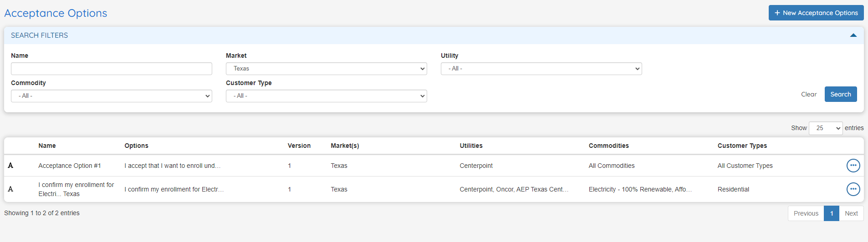Viewport: 868px width, 242px height.
Task: Click New Acceptance Options button
Action: [x=816, y=13]
